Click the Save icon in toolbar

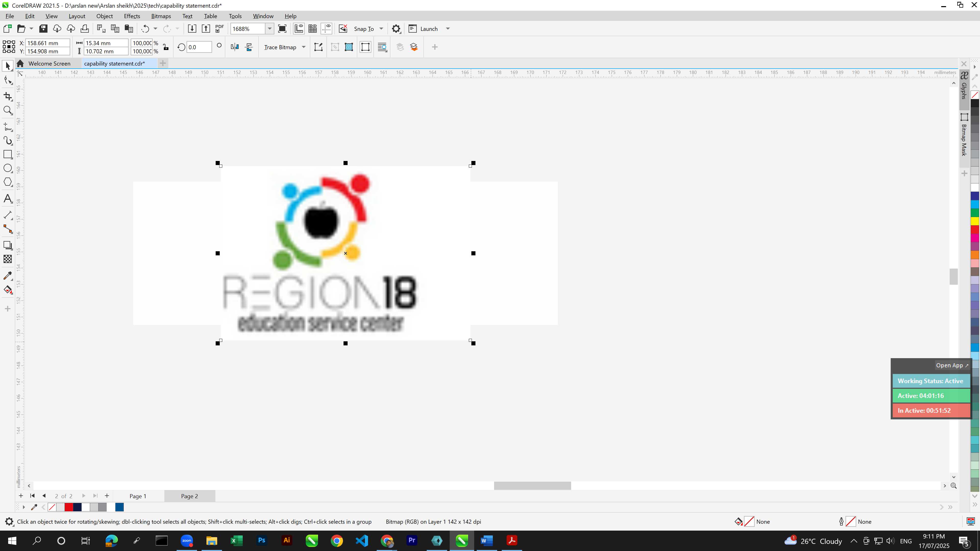point(43,29)
